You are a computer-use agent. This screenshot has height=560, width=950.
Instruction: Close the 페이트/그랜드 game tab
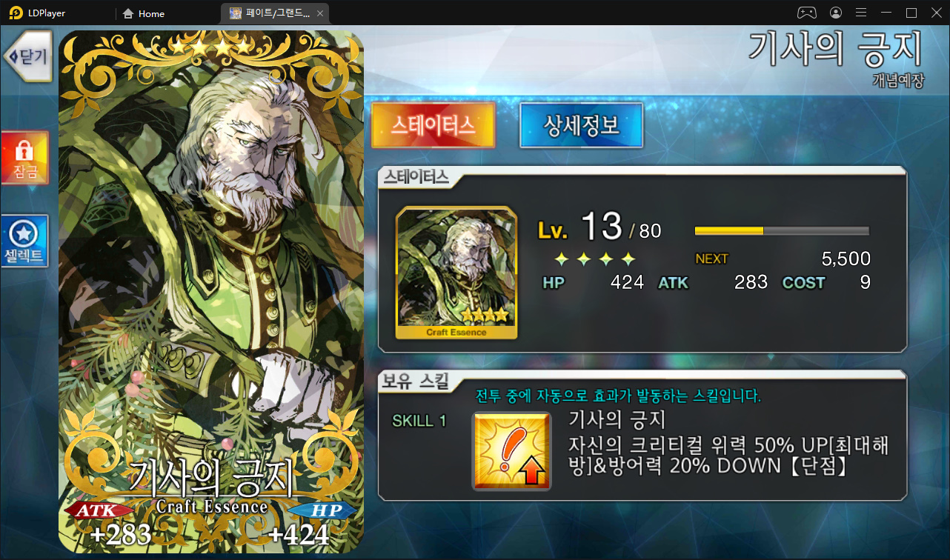point(319,13)
